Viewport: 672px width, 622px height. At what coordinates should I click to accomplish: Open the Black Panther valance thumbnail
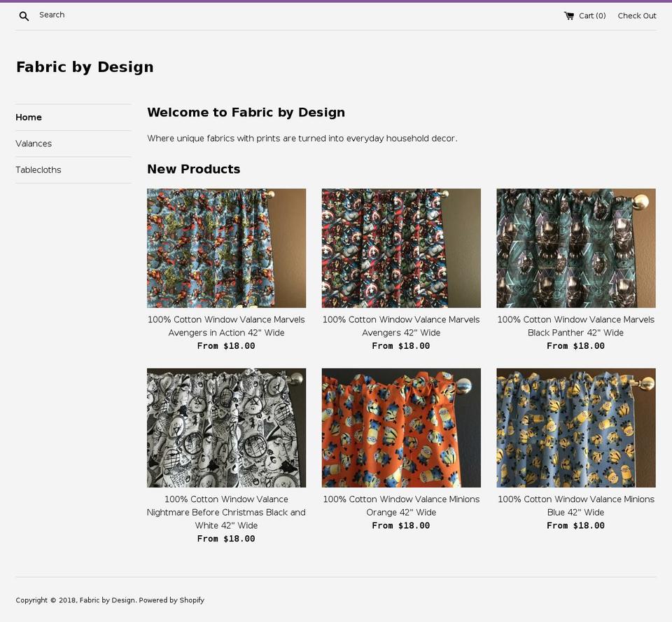tap(576, 249)
